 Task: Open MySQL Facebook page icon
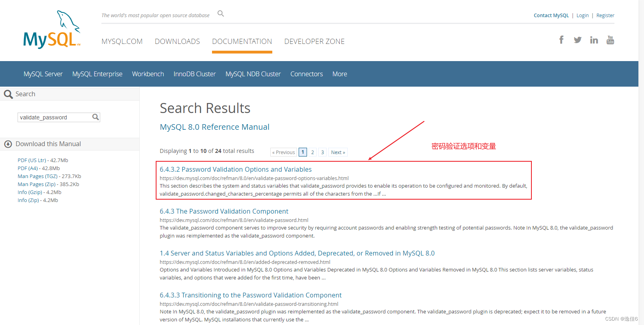pyautogui.click(x=561, y=40)
